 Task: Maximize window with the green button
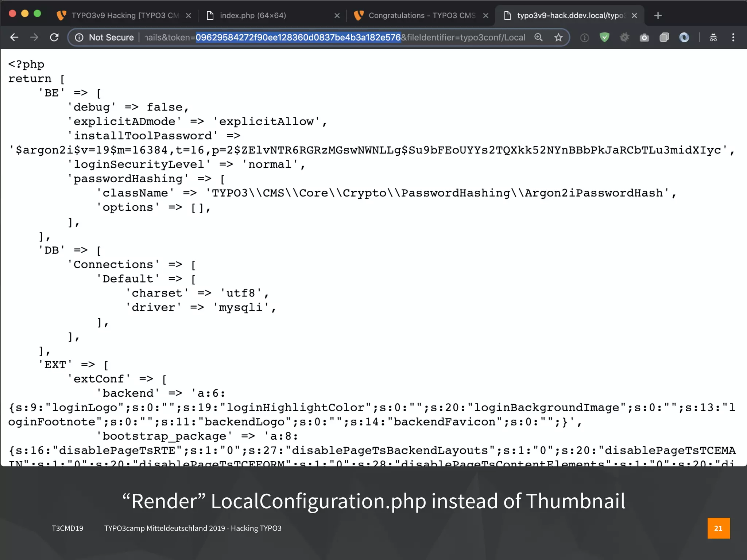pyautogui.click(x=37, y=14)
